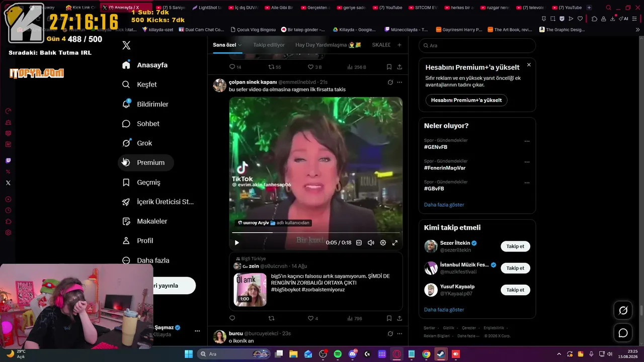644x362 pixels.
Task: View stats showing 796 on çolpan's post
Action: (x=355, y=318)
